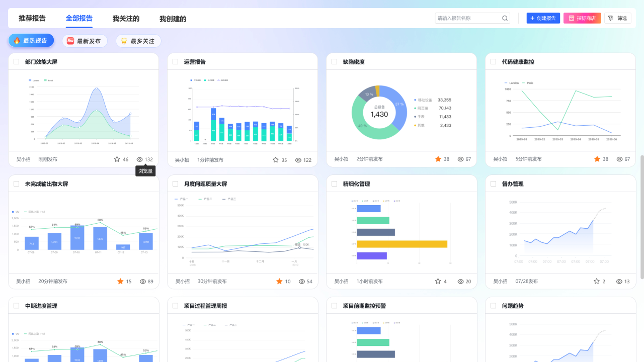Star the 运营报告 report card

click(276, 160)
